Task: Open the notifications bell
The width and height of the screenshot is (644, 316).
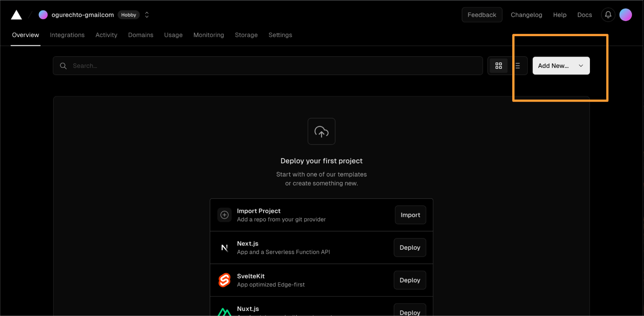Action: (608, 15)
